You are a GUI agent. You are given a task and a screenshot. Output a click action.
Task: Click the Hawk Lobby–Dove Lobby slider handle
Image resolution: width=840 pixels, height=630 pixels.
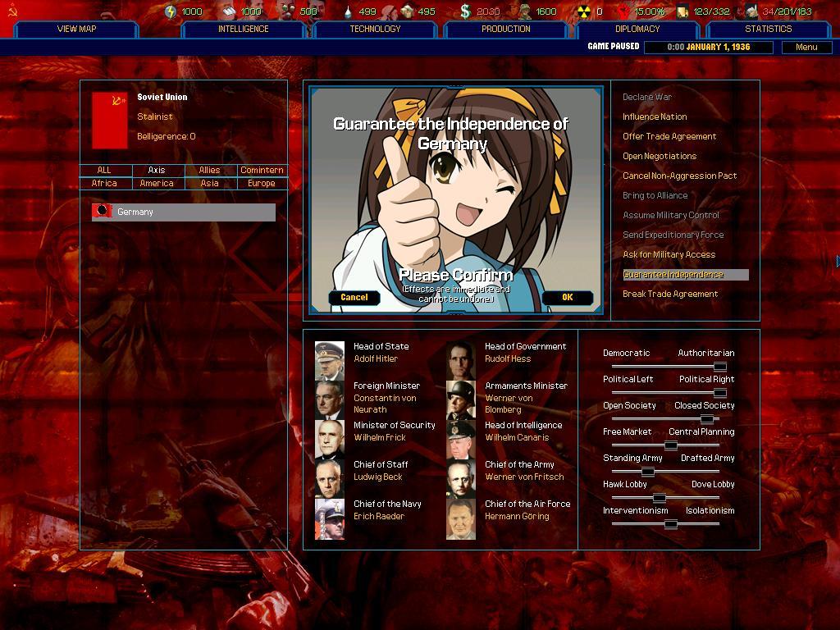coord(660,498)
